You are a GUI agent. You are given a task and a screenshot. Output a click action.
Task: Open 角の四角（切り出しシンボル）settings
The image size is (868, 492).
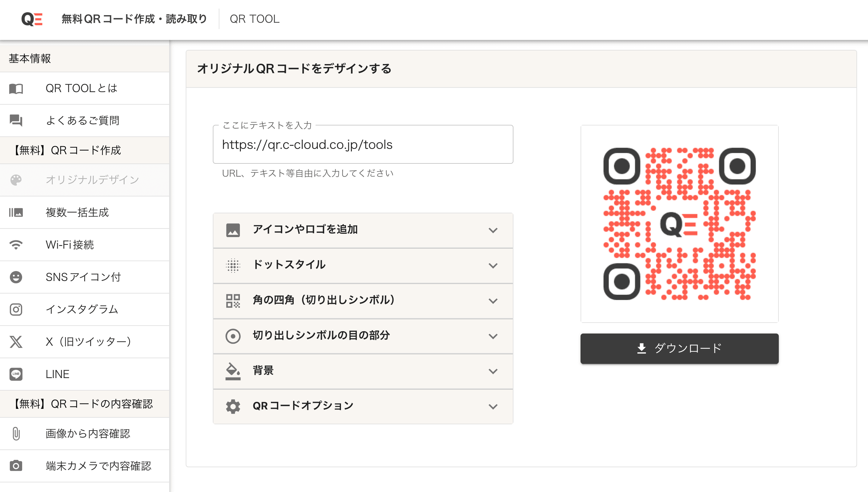(362, 301)
